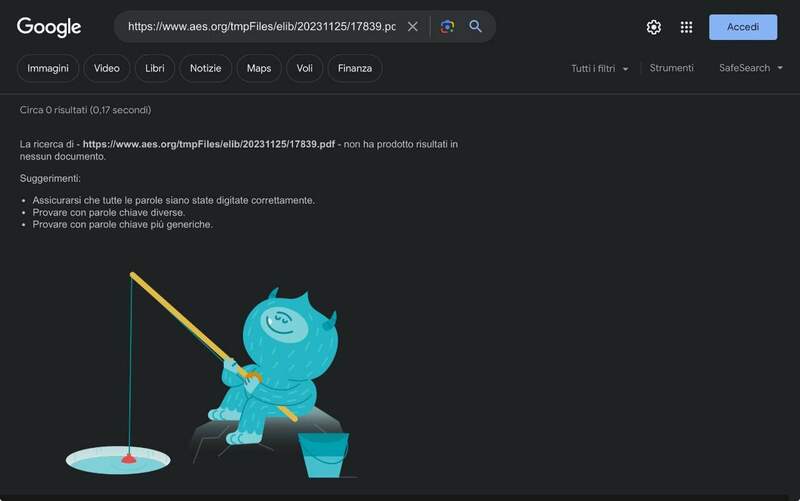Click the magnifying glass search icon

tap(476, 27)
